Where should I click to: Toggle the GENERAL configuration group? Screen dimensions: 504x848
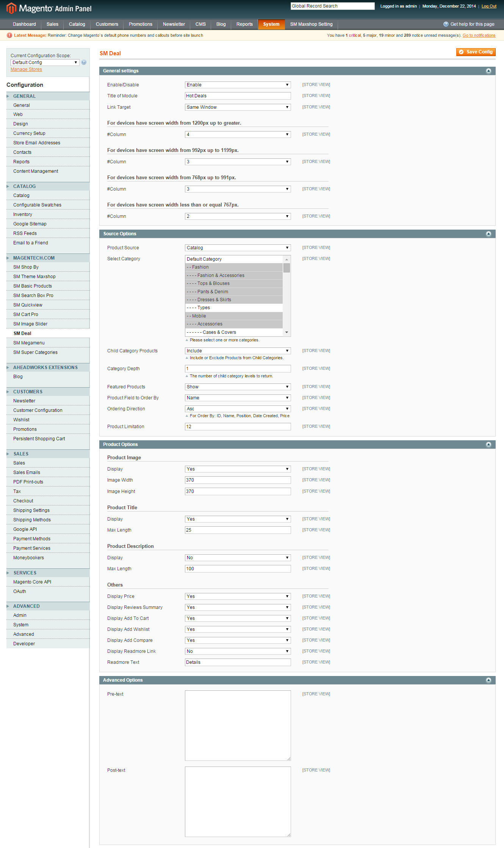click(48, 96)
